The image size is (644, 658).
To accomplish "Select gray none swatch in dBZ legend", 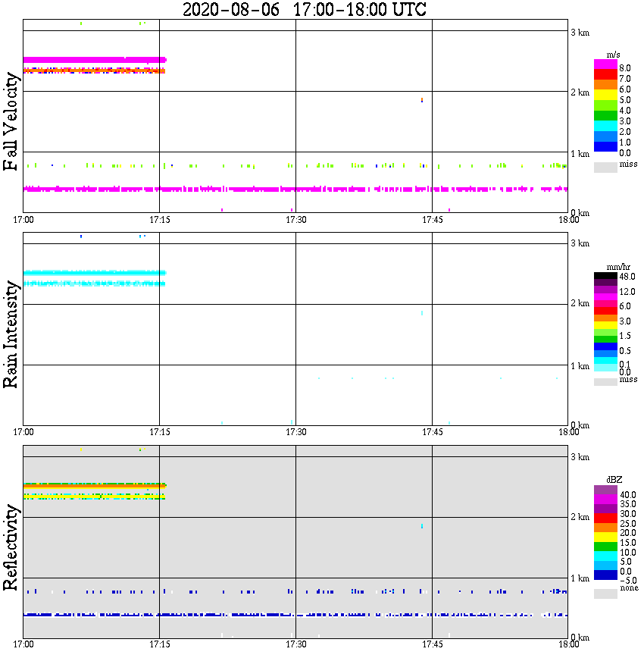I will pos(605,594).
